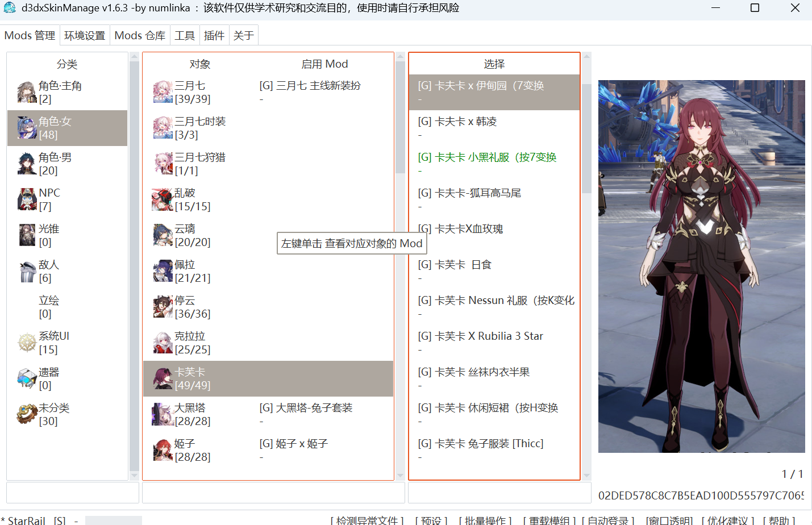Select mod '[G] 卡芙卡 丝袜内衣半果'
Screen dimensions: 812x525
pos(494,378)
